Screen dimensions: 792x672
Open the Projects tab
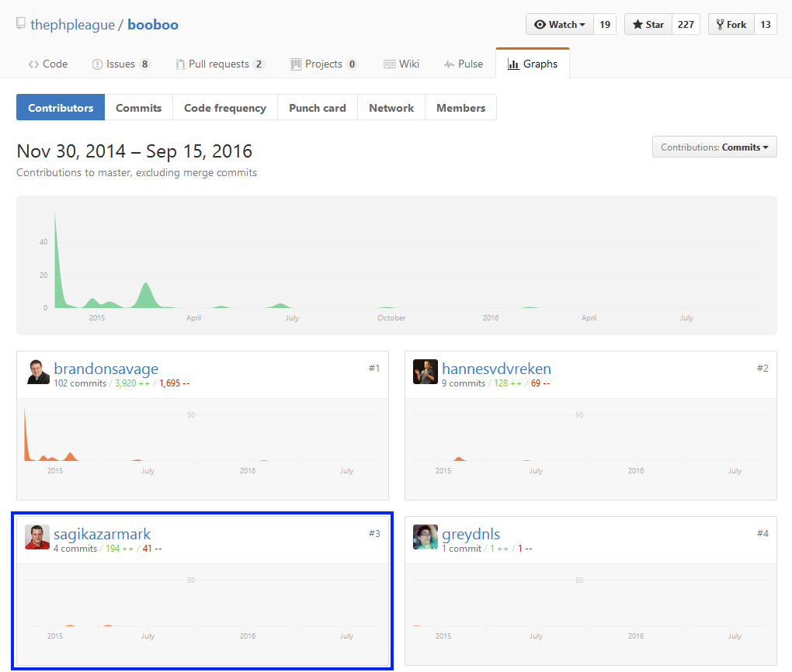tap(324, 64)
